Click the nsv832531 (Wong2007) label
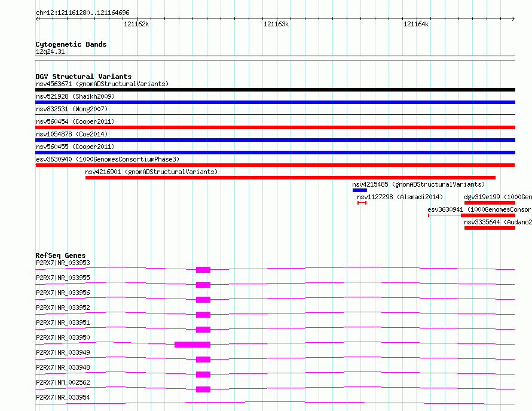 coord(72,109)
